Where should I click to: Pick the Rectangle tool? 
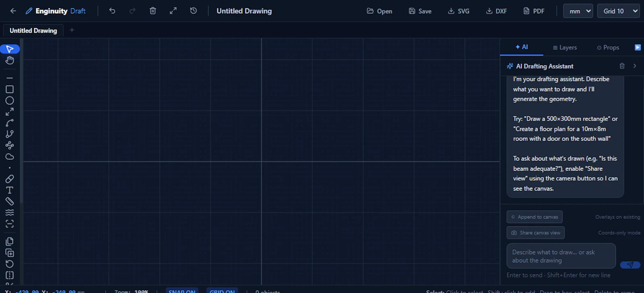10,89
